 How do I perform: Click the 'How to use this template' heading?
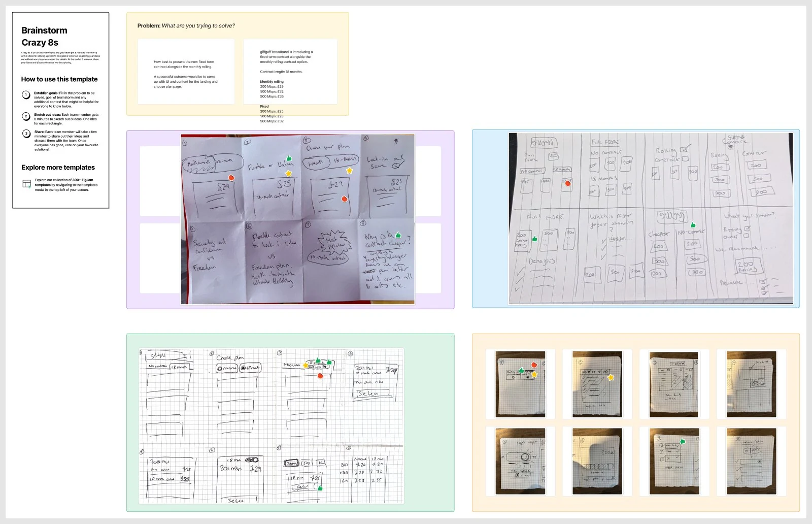59,79
